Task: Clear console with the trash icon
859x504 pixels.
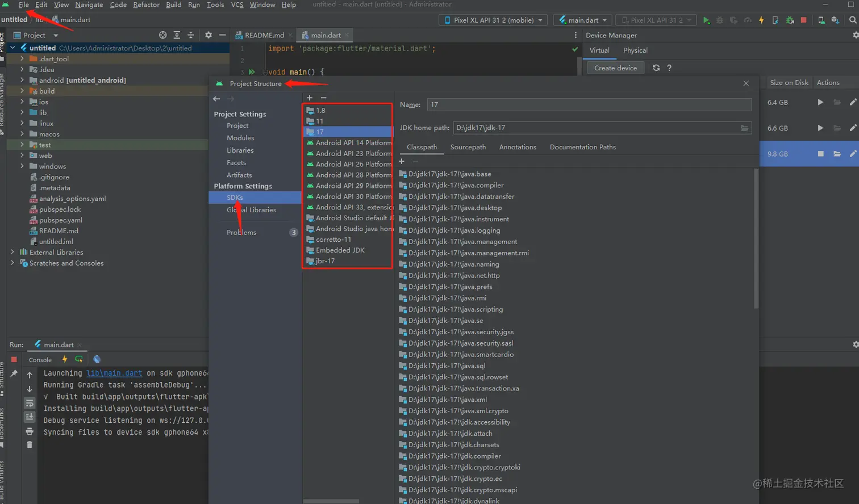Action: (x=30, y=444)
